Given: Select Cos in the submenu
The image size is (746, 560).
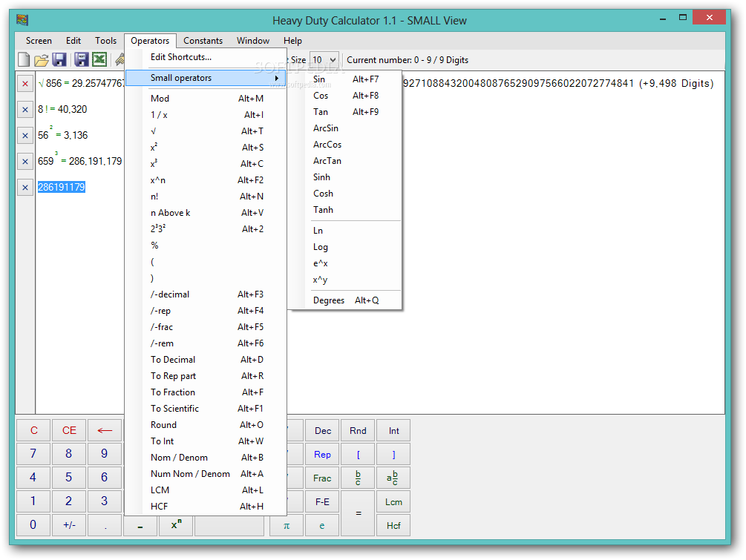Looking at the screenshot, I should click(346, 96).
